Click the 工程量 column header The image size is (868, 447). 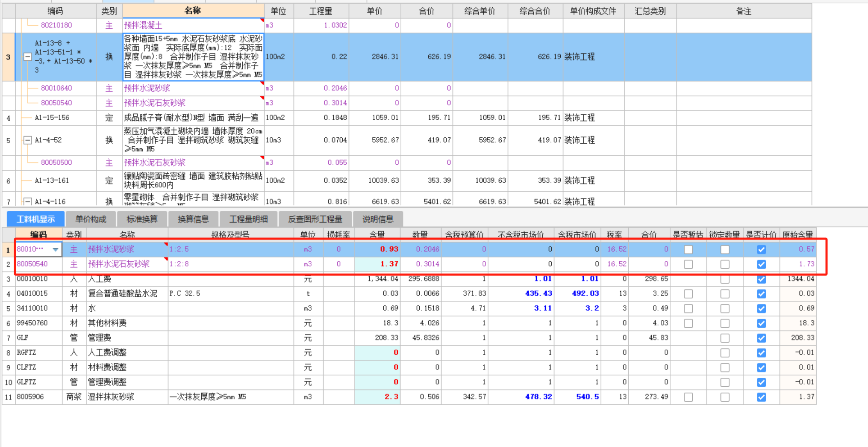321,11
